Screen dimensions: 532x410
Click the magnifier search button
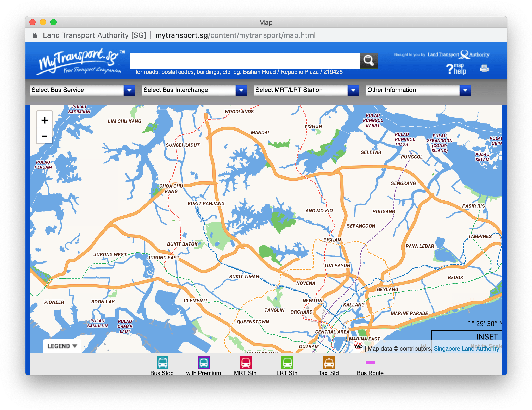(x=368, y=60)
